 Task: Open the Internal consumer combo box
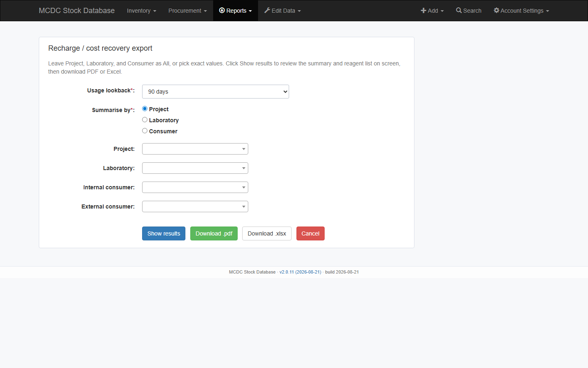(x=195, y=187)
